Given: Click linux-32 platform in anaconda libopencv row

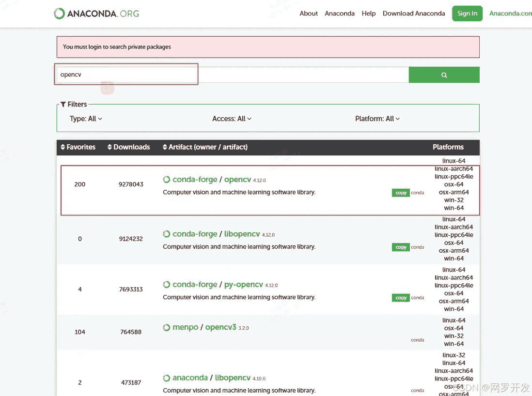Looking at the screenshot, I should coord(454,355).
